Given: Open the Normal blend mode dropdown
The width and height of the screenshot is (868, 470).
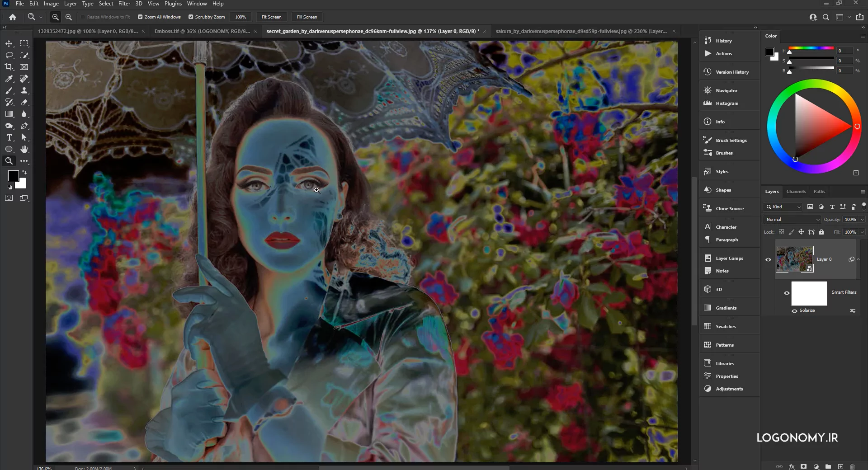Looking at the screenshot, I should click(x=792, y=219).
